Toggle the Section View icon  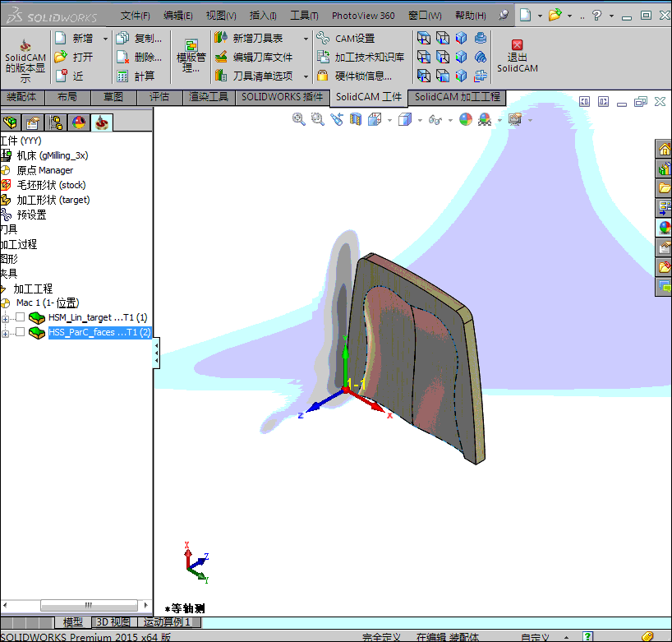click(355, 119)
